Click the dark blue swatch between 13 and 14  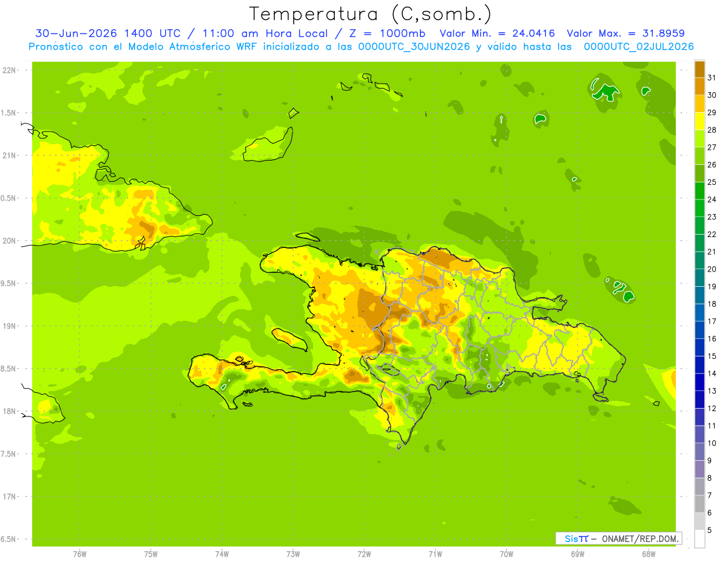coord(699,382)
